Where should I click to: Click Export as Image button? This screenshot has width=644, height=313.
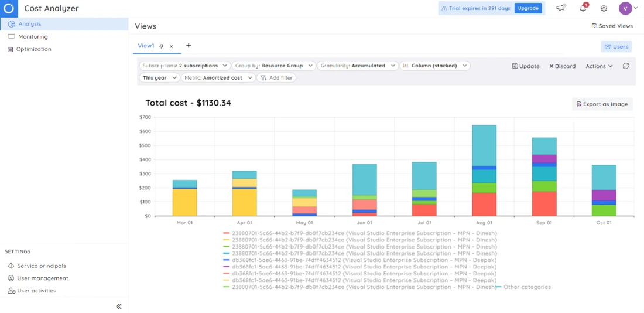(602, 104)
